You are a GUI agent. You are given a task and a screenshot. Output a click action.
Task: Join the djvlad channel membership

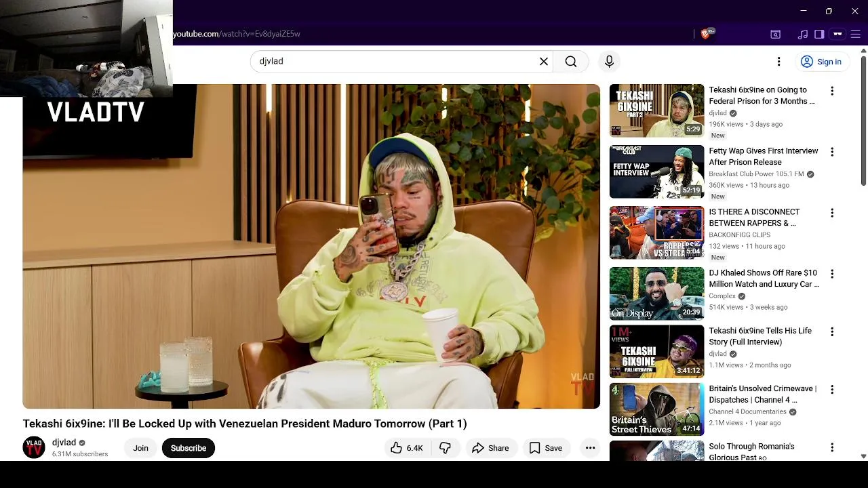(x=140, y=448)
